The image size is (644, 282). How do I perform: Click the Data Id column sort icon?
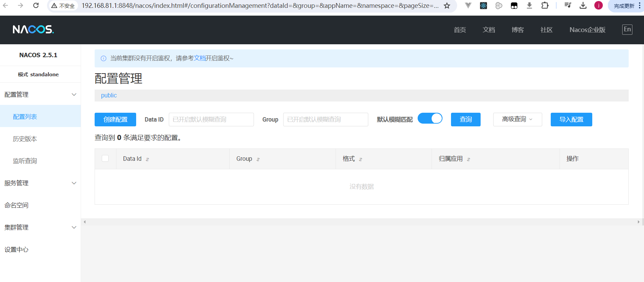(147, 159)
